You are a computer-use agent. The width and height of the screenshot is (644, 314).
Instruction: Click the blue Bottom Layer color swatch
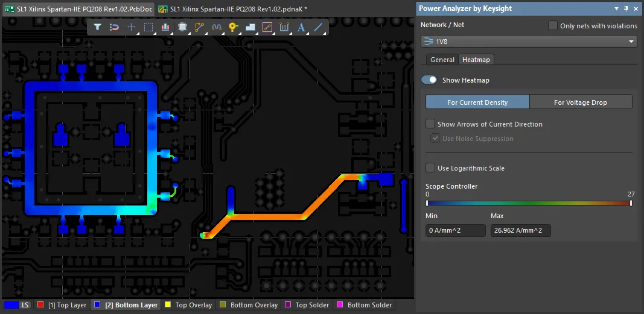pyautogui.click(x=97, y=304)
